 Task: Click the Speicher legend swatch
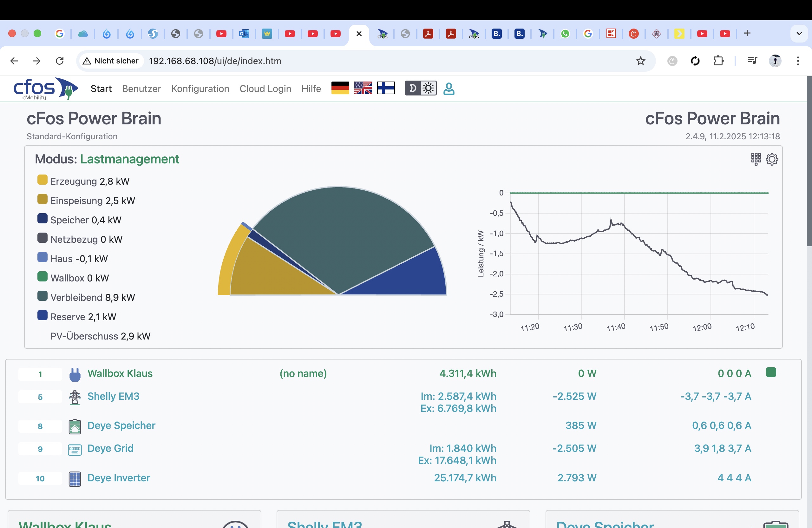pos(42,218)
